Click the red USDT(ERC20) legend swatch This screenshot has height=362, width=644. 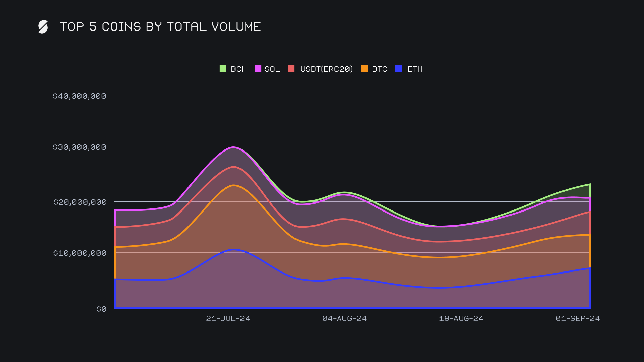pos(291,69)
